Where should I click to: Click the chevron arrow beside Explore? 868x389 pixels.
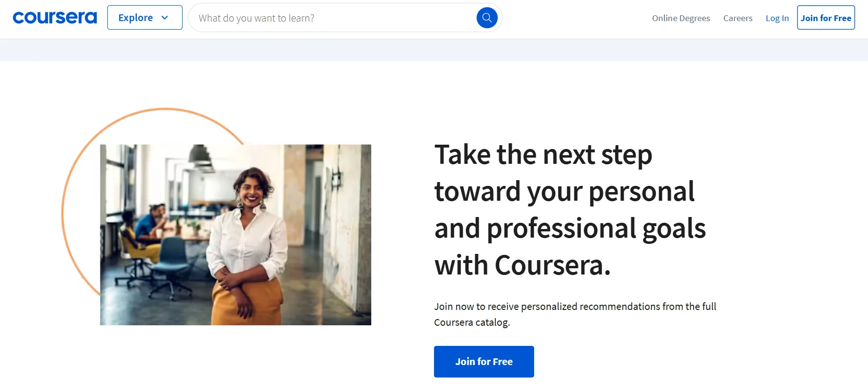click(165, 18)
